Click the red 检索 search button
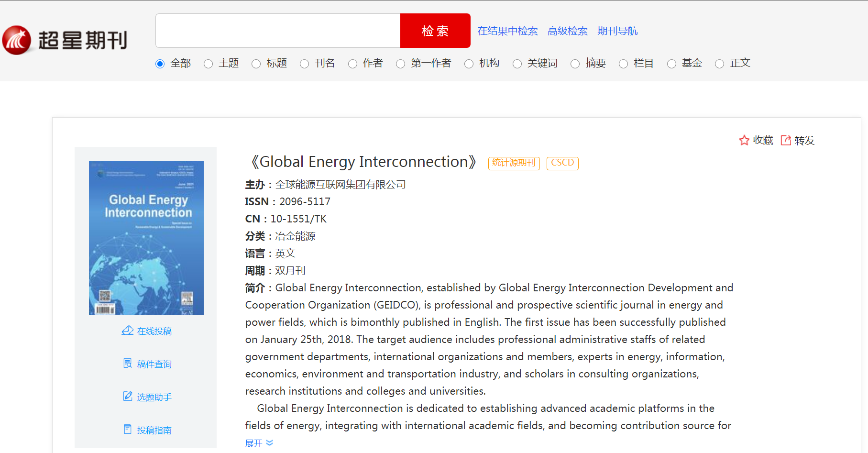Image resolution: width=868 pixels, height=453 pixels. click(435, 31)
